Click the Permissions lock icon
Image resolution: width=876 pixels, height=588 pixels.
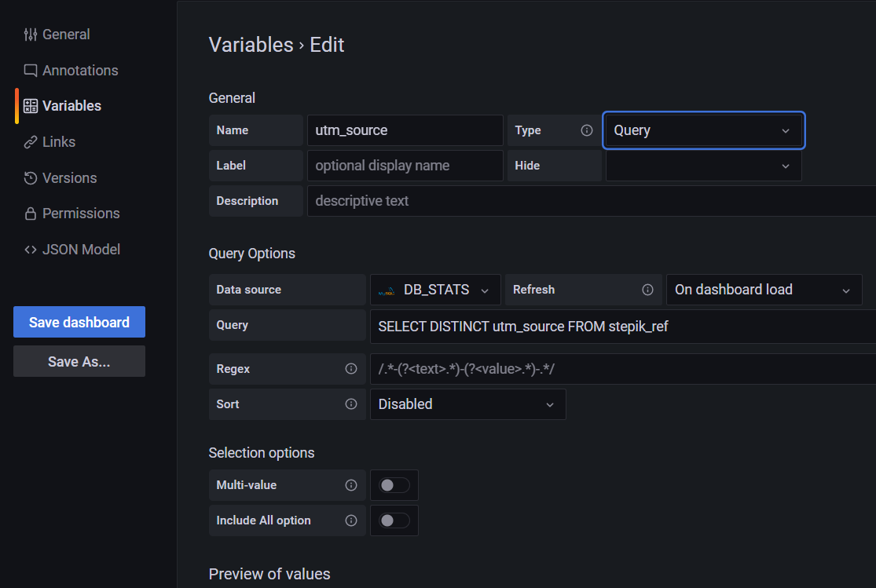click(x=30, y=214)
